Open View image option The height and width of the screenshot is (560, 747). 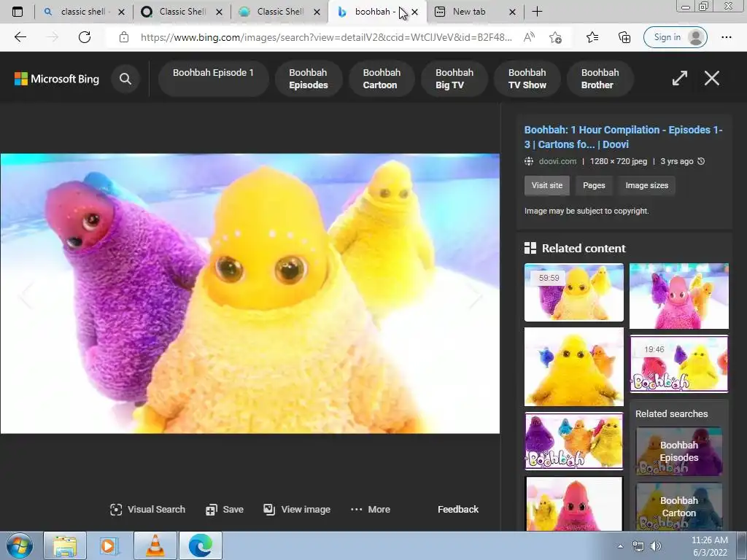click(x=297, y=510)
